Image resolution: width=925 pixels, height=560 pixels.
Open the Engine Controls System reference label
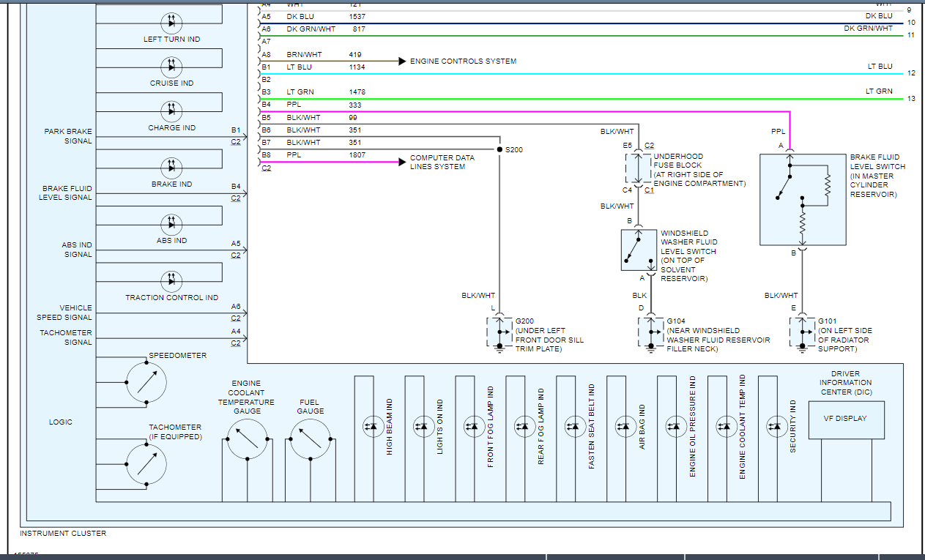click(462, 61)
